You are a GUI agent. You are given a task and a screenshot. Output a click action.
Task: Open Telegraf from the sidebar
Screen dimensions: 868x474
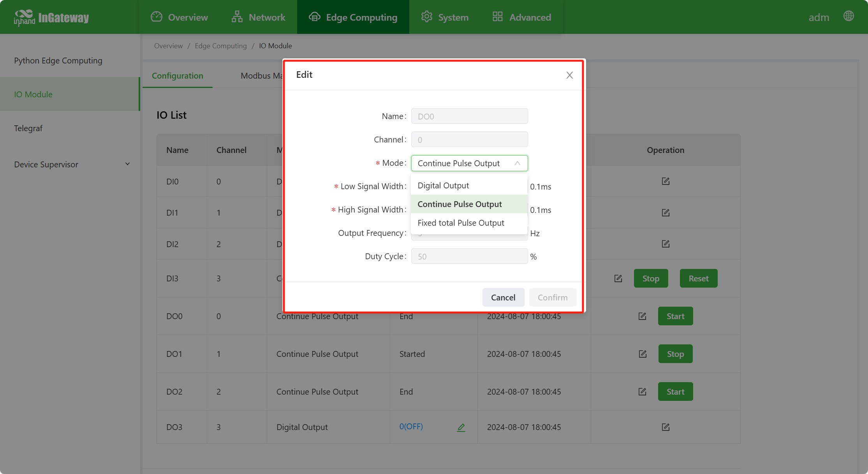28,128
